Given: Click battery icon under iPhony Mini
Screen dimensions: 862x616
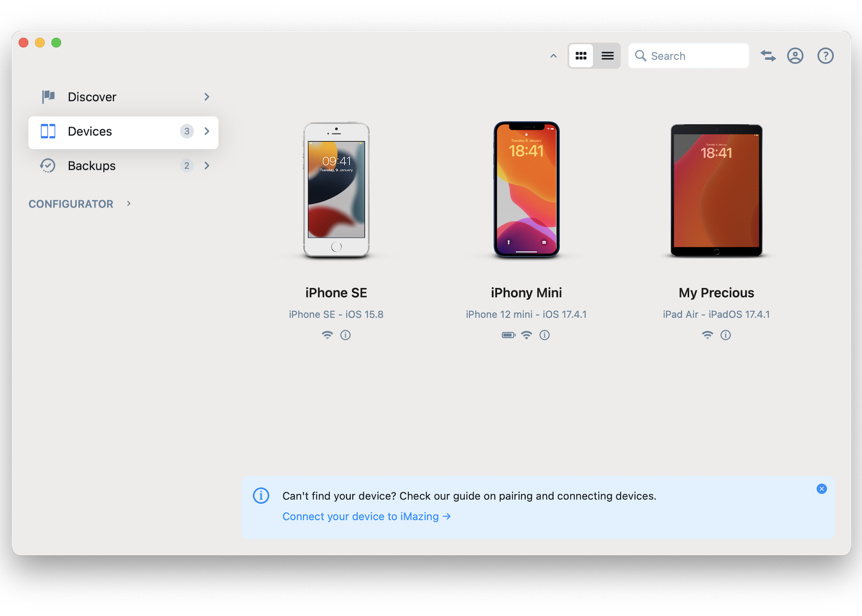Looking at the screenshot, I should pos(508,335).
